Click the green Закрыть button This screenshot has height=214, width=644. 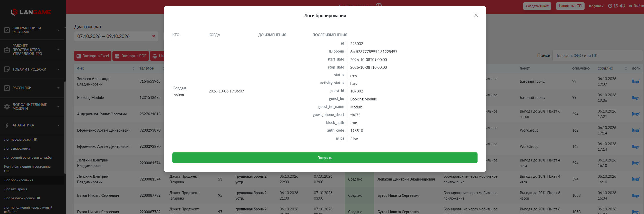pos(325,158)
